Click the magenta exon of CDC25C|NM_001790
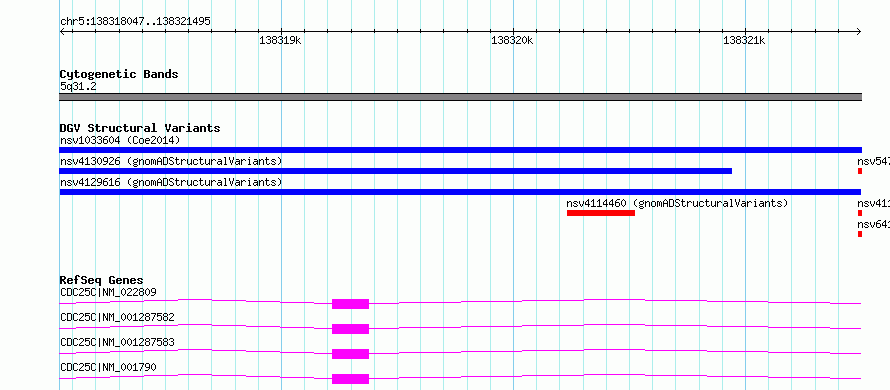This screenshot has height=390, width=890. pyautogui.click(x=350, y=379)
